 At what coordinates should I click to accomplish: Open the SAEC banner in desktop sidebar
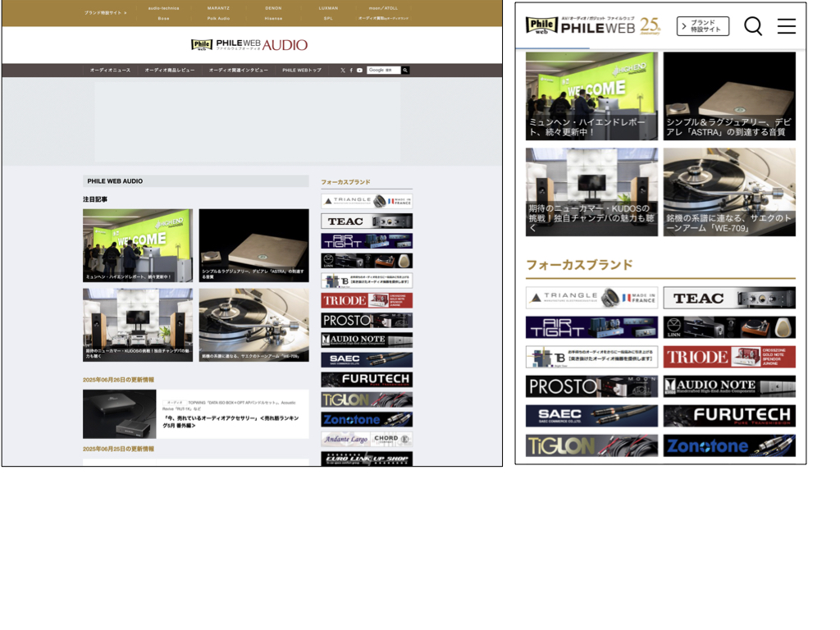point(367,360)
